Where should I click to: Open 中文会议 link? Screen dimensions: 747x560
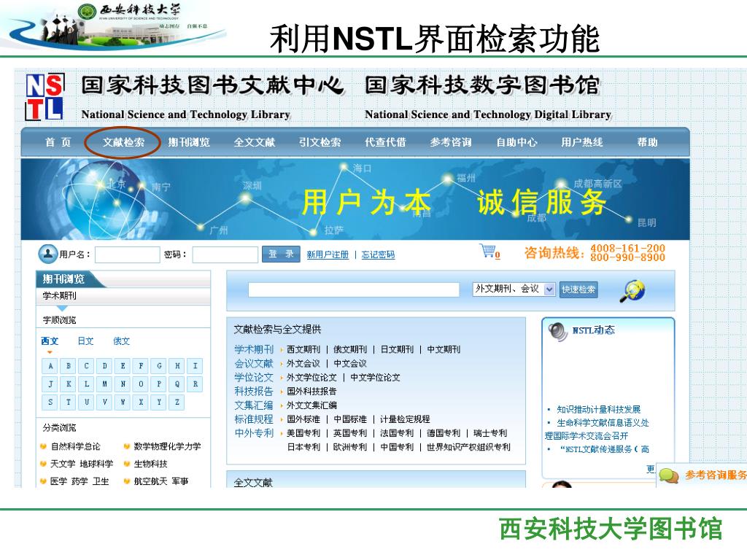tap(350, 364)
